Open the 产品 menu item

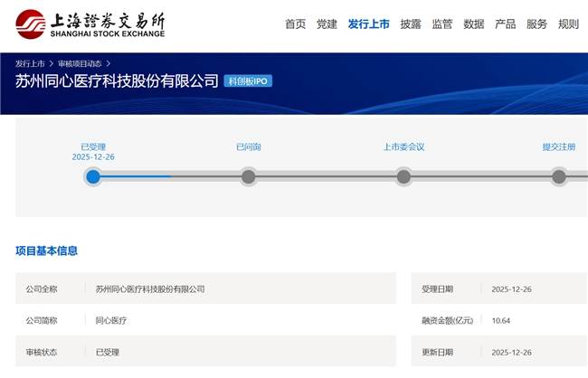[506, 24]
